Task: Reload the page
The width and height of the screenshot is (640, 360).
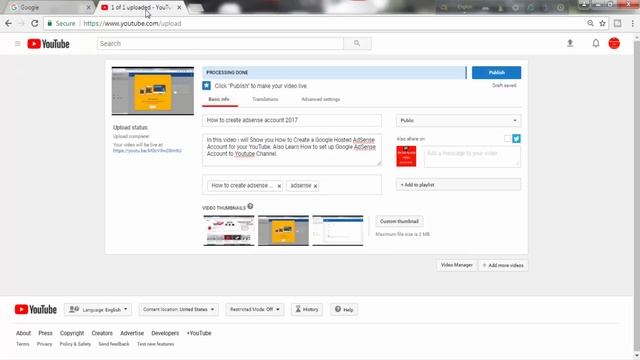Action: (x=35, y=24)
